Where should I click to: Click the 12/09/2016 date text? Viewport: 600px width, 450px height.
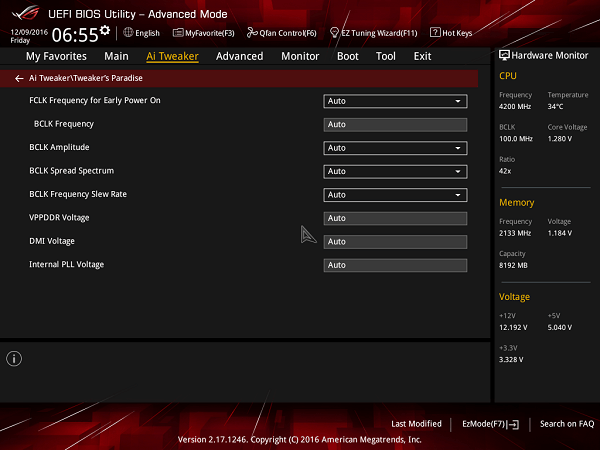[29, 32]
